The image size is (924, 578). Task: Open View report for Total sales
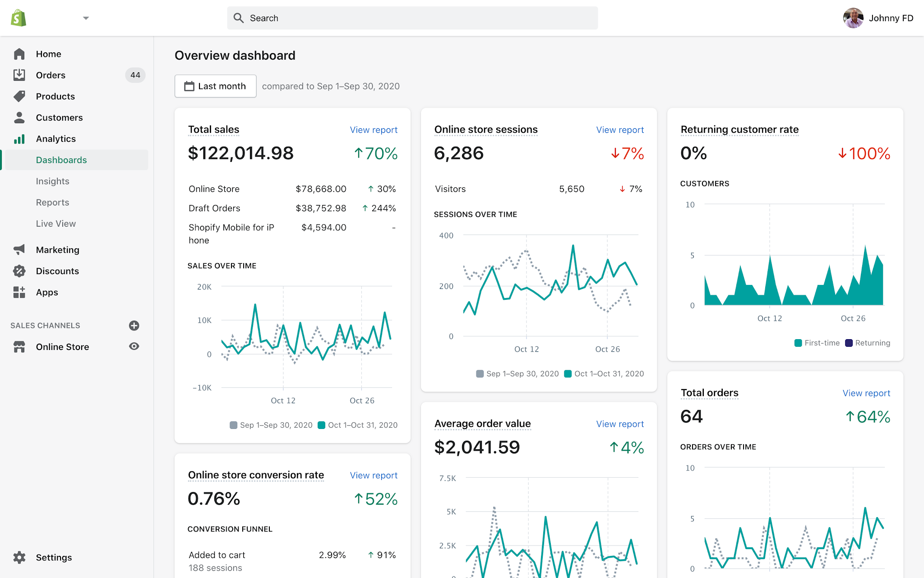374,130
